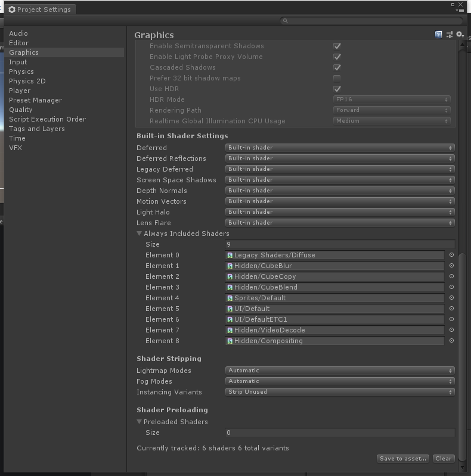471x476 pixels.
Task: Open the Graphics gear settings menu
Action: [x=460, y=35]
